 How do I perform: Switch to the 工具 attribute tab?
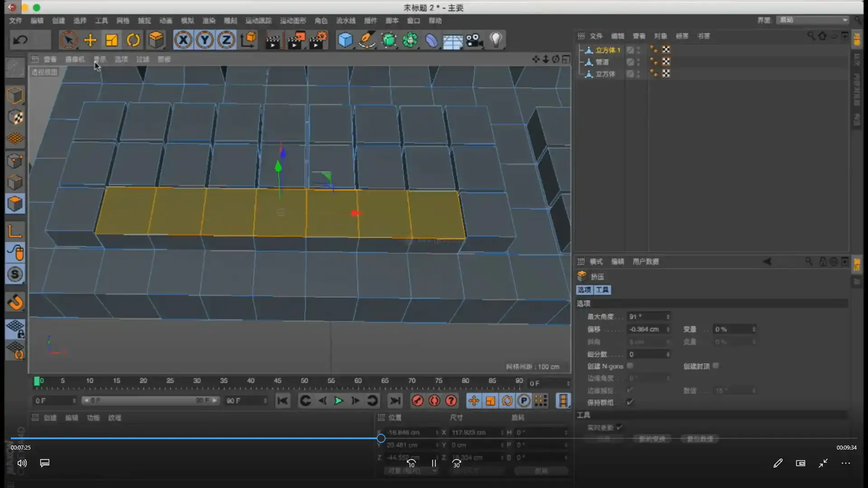(602, 290)
